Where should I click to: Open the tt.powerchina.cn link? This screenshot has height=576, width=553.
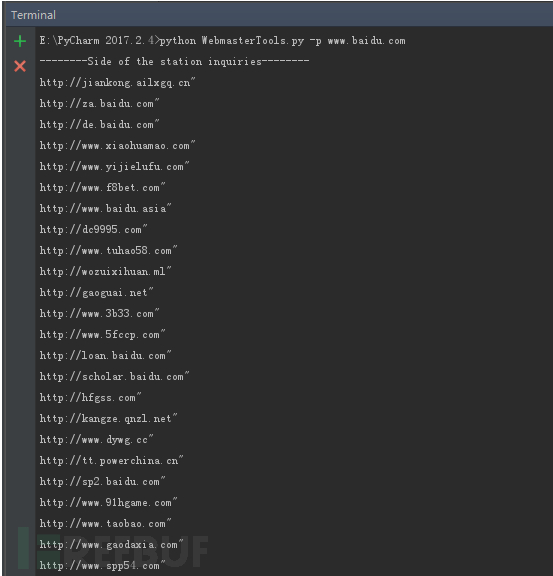(111, 461)
